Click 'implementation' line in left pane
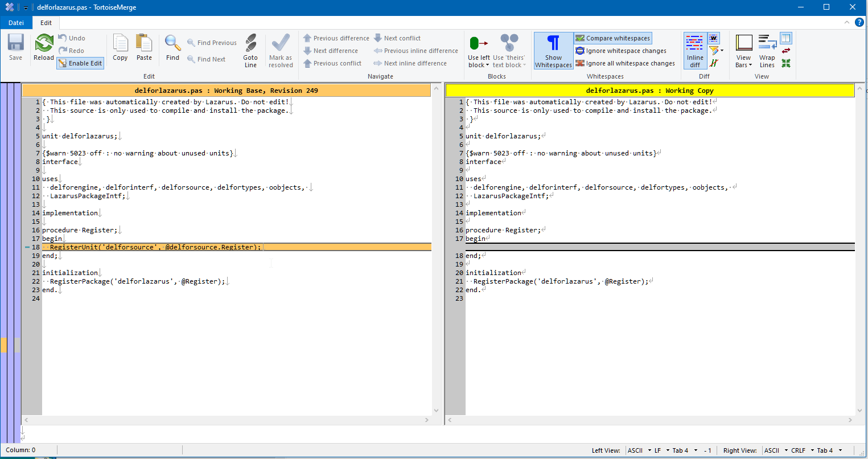The width and height of the screenshot is (868, 459). 70,213
